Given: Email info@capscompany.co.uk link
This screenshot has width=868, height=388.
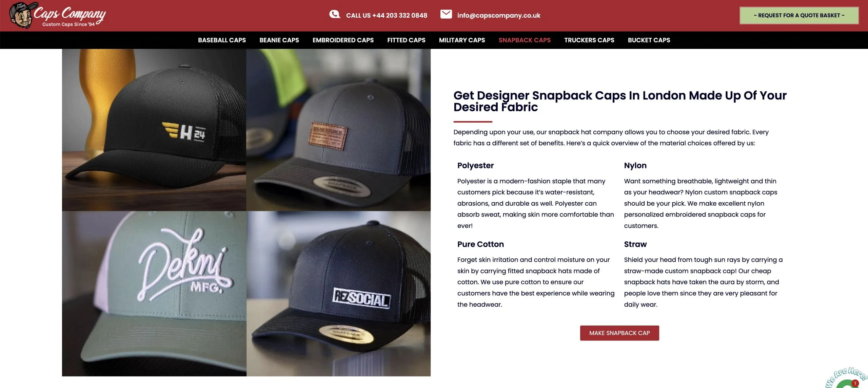Looking at the screenshot, I should (498, 15).
